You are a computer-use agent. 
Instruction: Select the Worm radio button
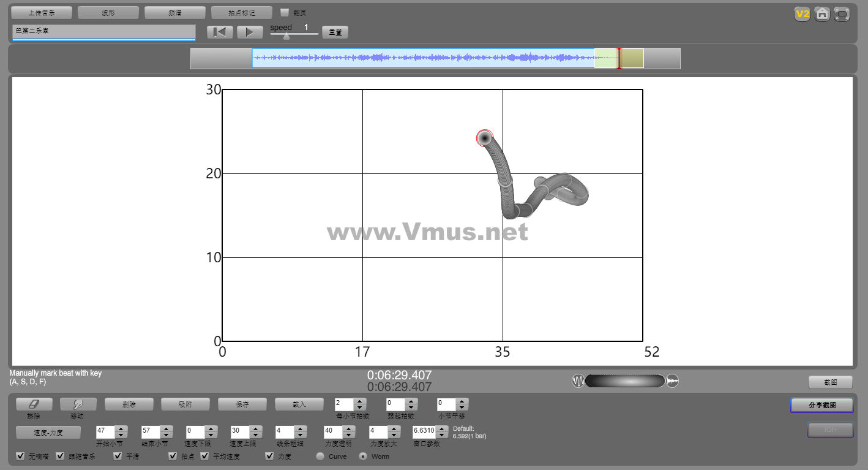click(x=362, y=457)
